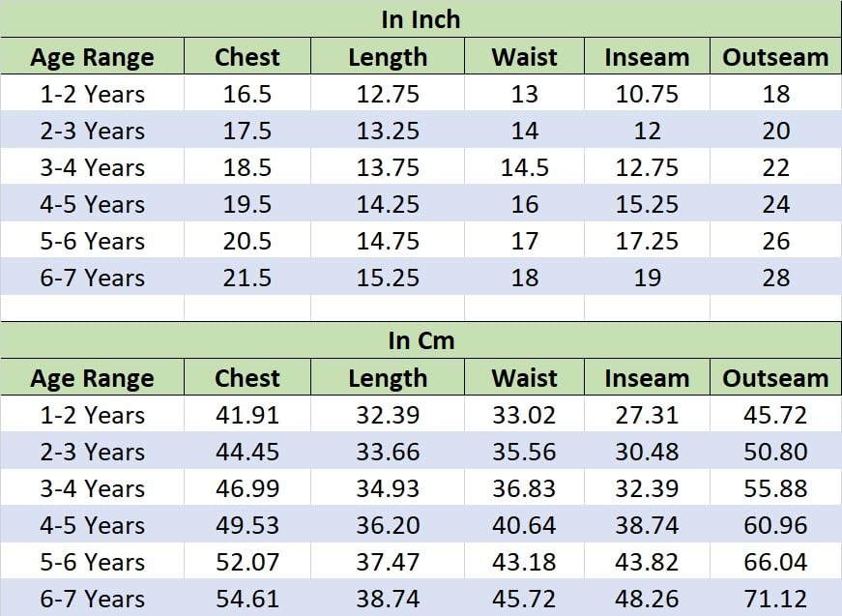Screen dimensions: 842x616
Task: Click the 16.5 chest value
Action: click(247, 94)
